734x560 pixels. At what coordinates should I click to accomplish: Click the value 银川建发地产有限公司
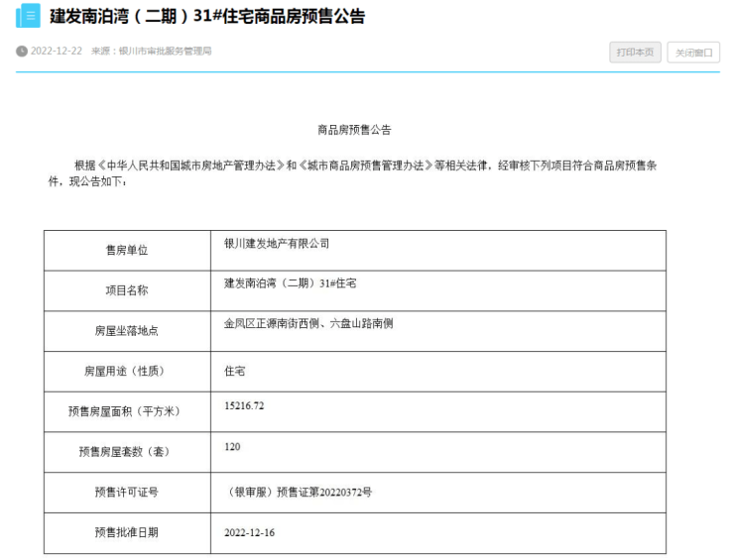click(277, 243)
